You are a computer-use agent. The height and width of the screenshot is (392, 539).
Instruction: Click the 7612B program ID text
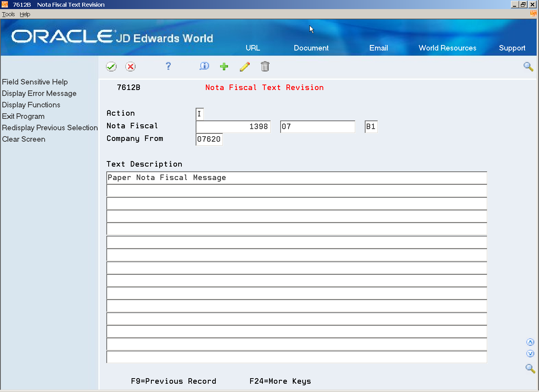pyautogui.click(x=128, y=87)
